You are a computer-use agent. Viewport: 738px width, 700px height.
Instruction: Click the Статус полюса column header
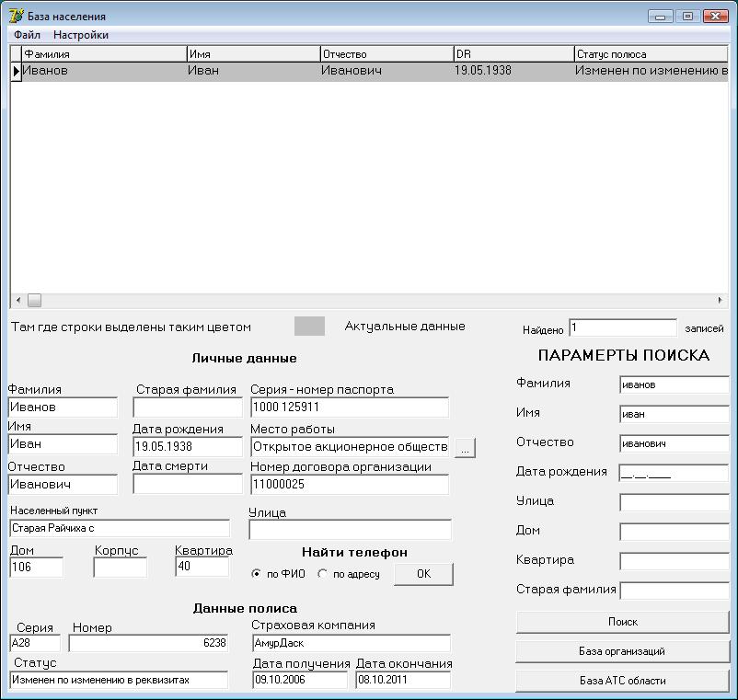coord(650,54)
